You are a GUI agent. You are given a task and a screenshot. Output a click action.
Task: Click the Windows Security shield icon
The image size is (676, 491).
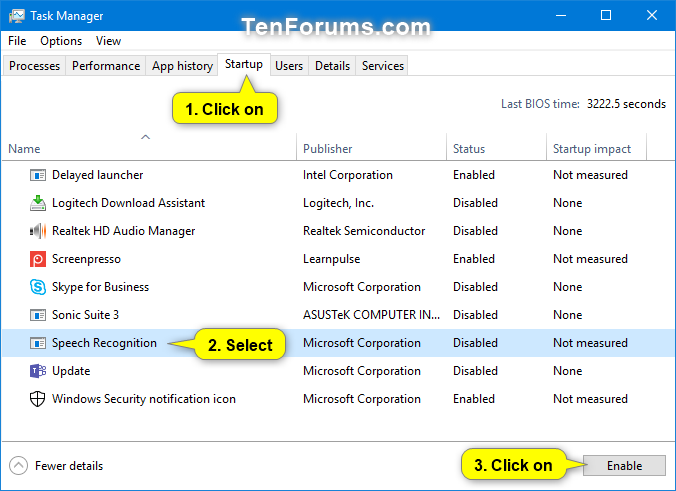tap(38, 399)
